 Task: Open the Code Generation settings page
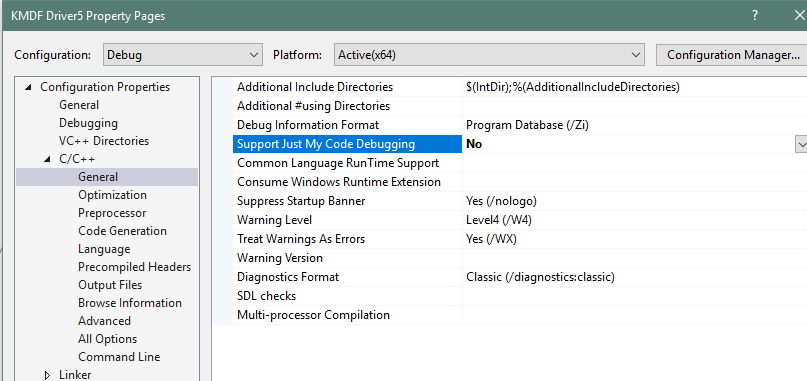coord(122,231)
